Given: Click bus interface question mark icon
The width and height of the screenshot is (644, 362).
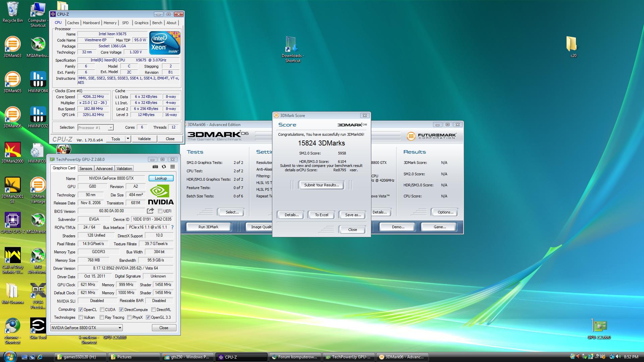Looking at the screenshot, I should (172, 227).
